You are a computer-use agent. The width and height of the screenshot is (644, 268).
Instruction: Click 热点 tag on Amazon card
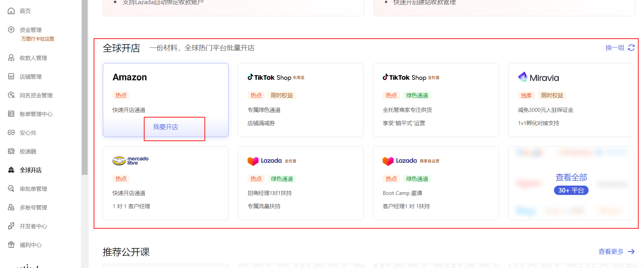pyautogui.click(x=121, y=95)
